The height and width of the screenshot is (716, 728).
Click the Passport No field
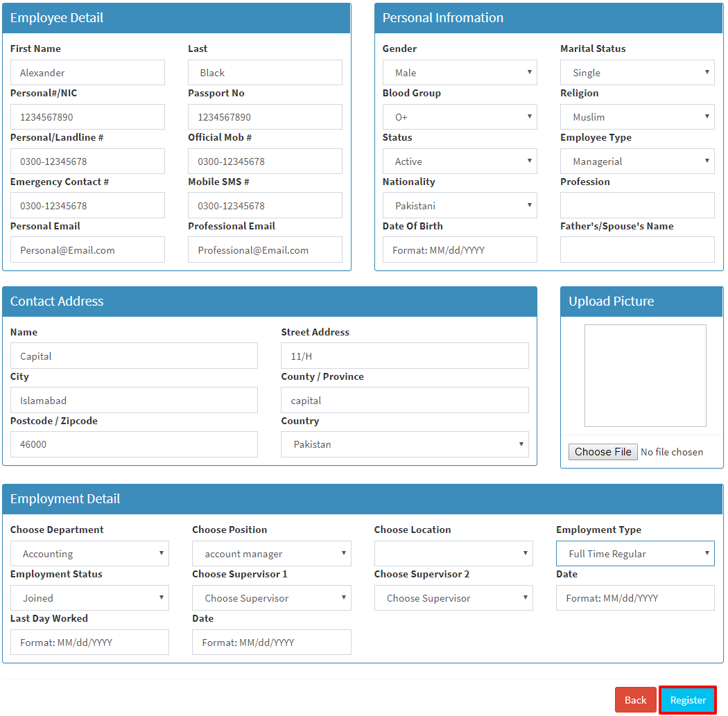[x=265, y=117]
